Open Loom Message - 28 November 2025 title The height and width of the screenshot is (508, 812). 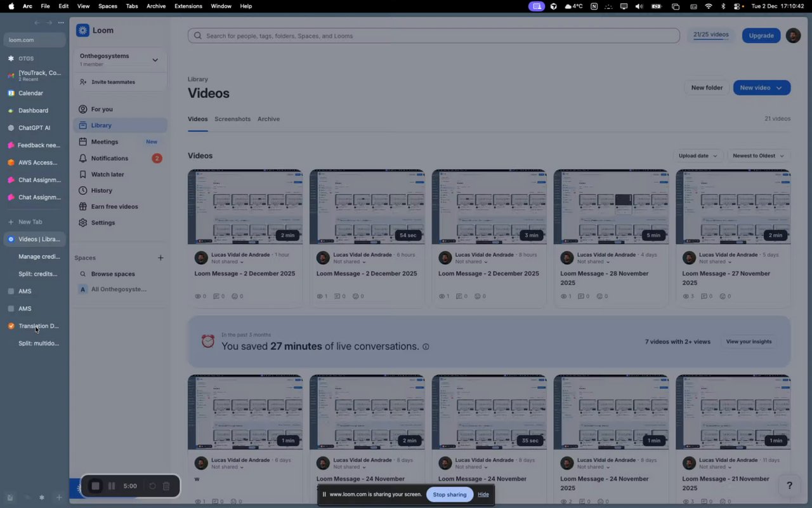pyautogui.click(x=605, y=278)
